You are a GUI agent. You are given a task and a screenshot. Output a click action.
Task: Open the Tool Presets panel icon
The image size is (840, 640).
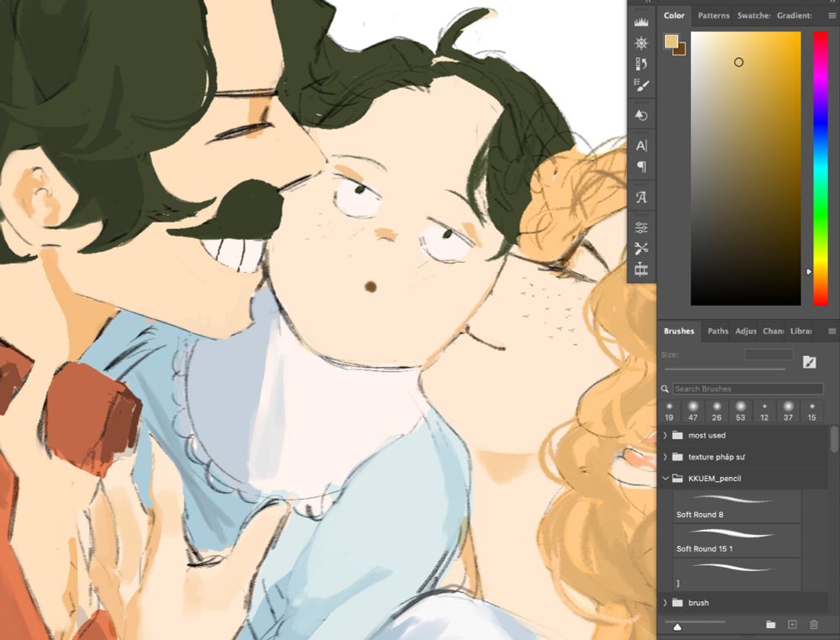coord(641,249)
